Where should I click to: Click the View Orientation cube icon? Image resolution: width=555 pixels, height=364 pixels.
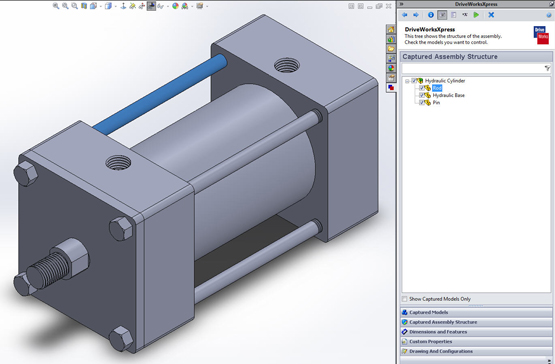click(x=93, y=6)
